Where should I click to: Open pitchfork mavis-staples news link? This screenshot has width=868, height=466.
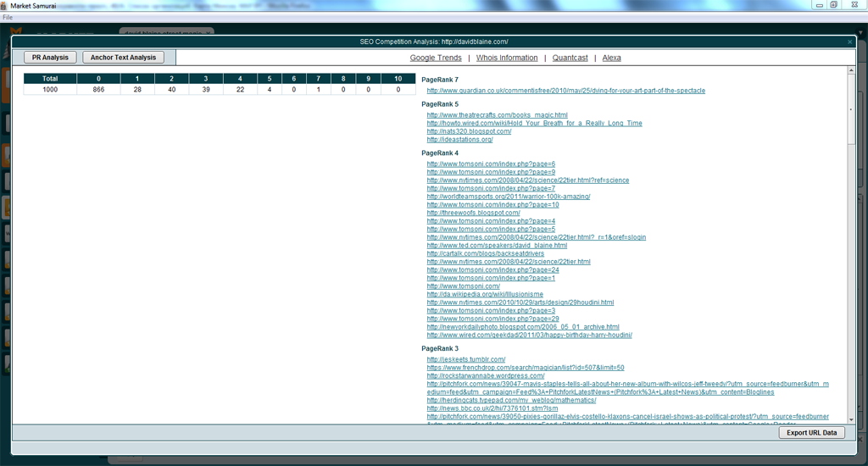[628, 388]
